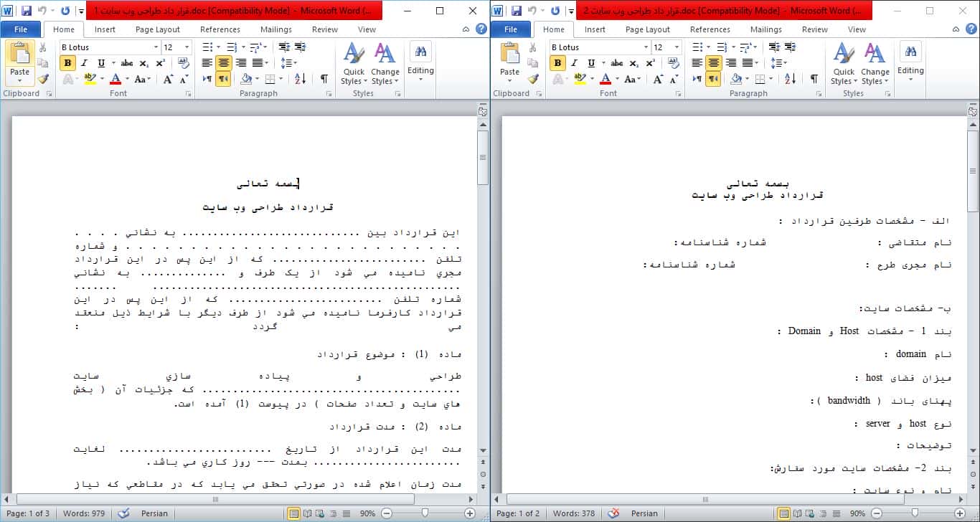Open Review tab in right window

815,29
